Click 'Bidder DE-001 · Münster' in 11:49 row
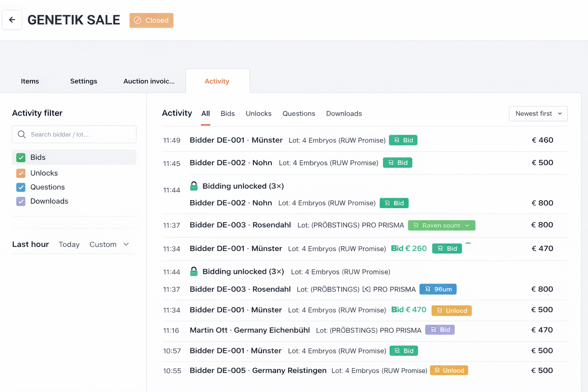The width and height of the screenshot is (588, 392). [x=236, y=140]
